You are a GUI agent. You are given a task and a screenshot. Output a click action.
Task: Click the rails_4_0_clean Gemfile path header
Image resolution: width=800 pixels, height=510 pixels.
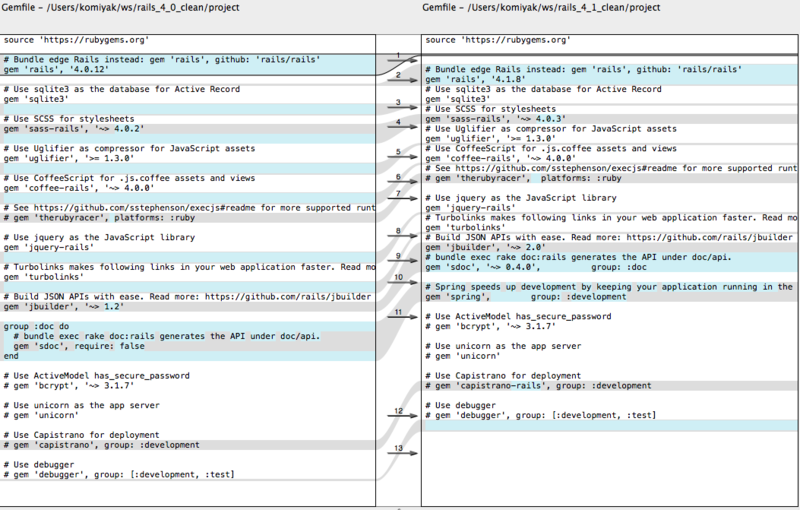point(120,7)
